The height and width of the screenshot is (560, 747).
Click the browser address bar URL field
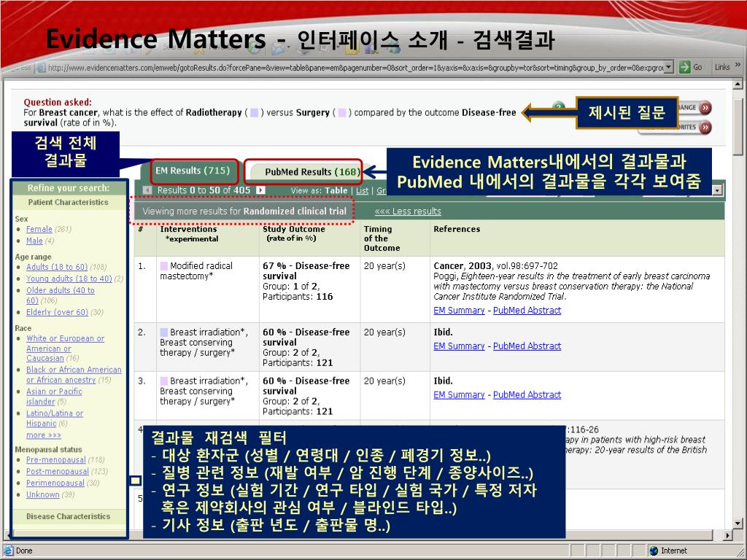coord(355,68)
